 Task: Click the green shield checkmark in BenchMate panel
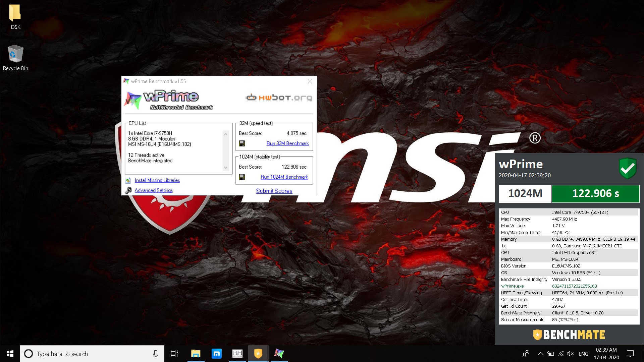click(x=628, y=168)
